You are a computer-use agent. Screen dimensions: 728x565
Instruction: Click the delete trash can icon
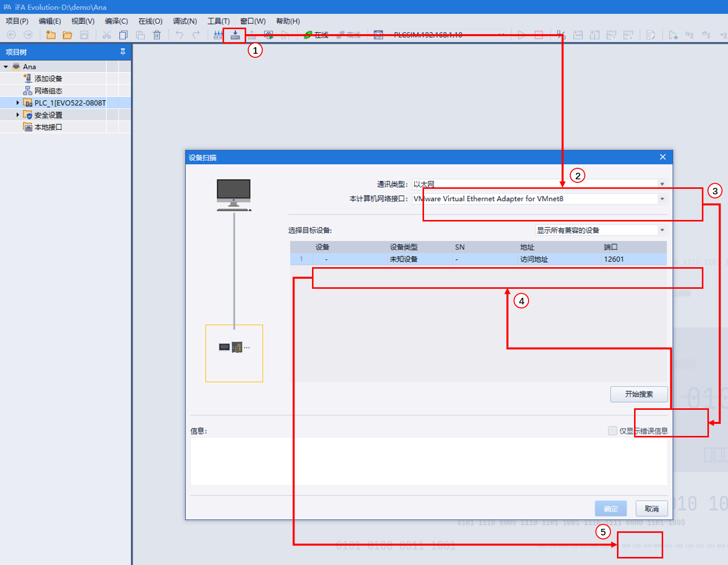click(x=157, y=35)
